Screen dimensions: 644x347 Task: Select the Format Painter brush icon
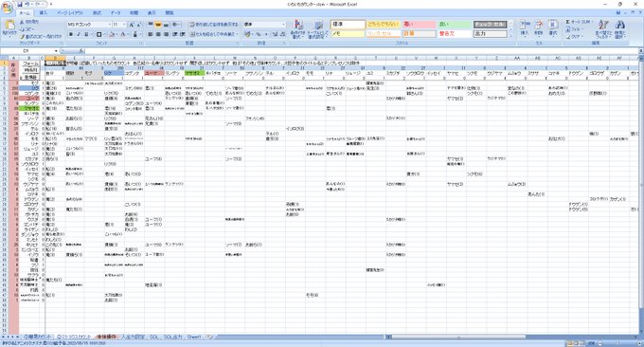pyautogui.click(x=22, y=36)
